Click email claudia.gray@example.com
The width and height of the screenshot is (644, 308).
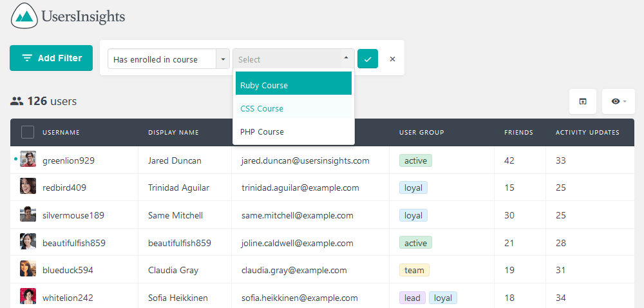pyautogui.click(x=294, y=270)
